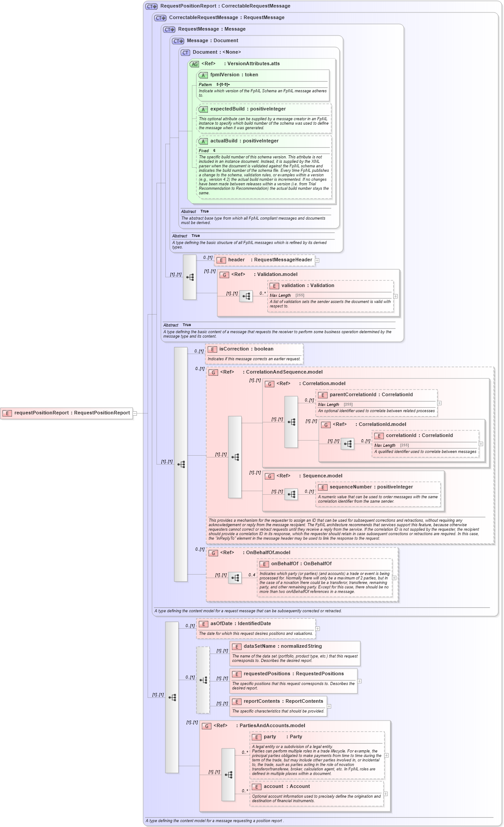The image size is (504, 827).
Task: Click the E badge of onBehalfOf element
Action: [264, 564]
